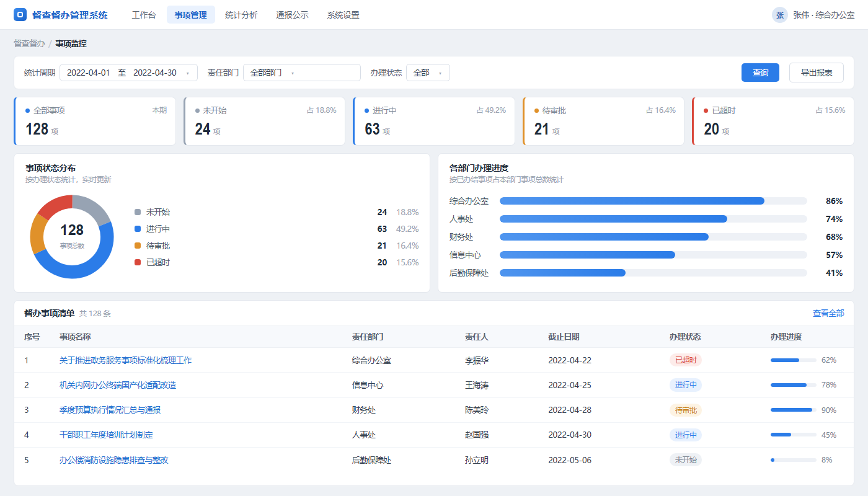Expand the 办理状态 全部 dropdown
Screen dimensions: 868x496
click(428, 73)
